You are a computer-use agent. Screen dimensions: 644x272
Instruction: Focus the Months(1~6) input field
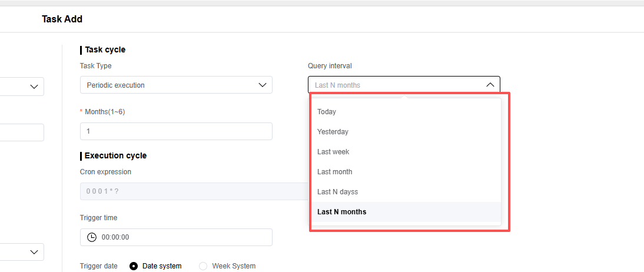[176, 131]
